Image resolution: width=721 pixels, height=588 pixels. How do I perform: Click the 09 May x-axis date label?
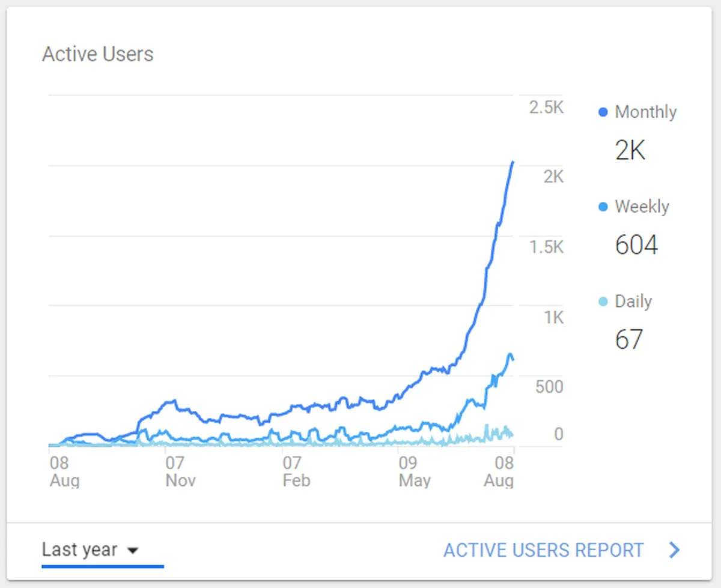[x=414, y=472]
